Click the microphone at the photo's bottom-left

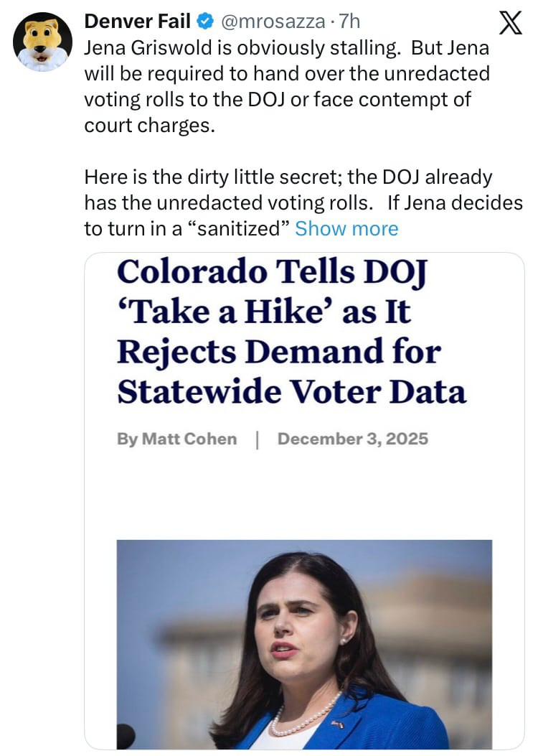(126, 737)
